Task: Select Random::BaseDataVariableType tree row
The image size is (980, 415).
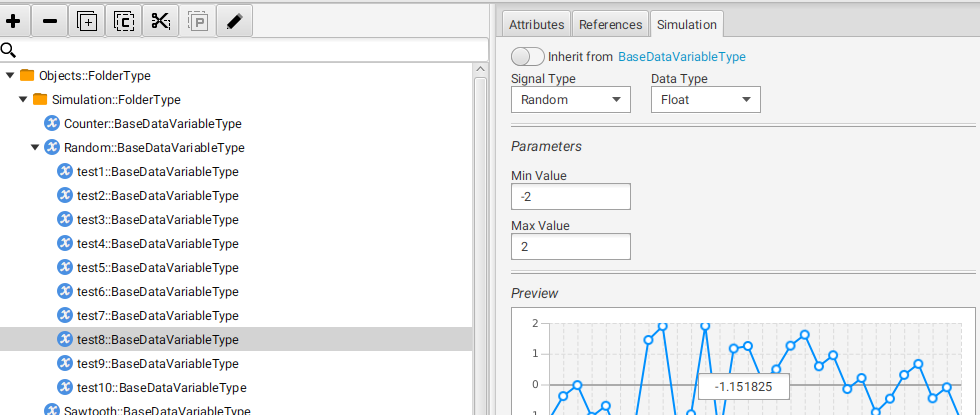Action: [236, 148]
